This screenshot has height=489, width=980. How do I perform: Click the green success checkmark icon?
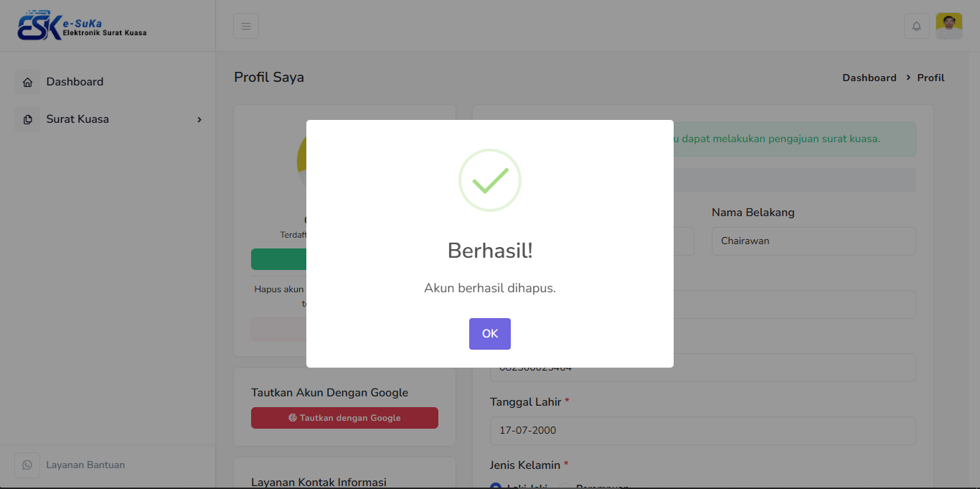tap(489, 180)
